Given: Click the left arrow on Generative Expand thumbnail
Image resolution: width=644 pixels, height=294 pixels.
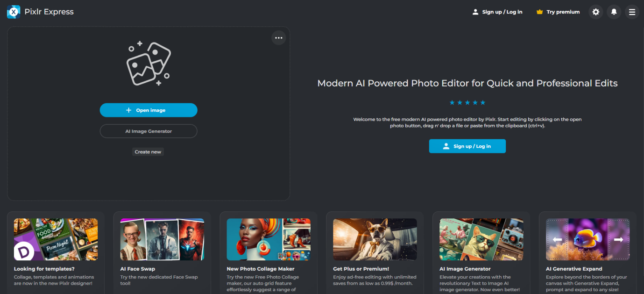Looking at the screenshot, I should pyautogui.click(x=557, y=239).
